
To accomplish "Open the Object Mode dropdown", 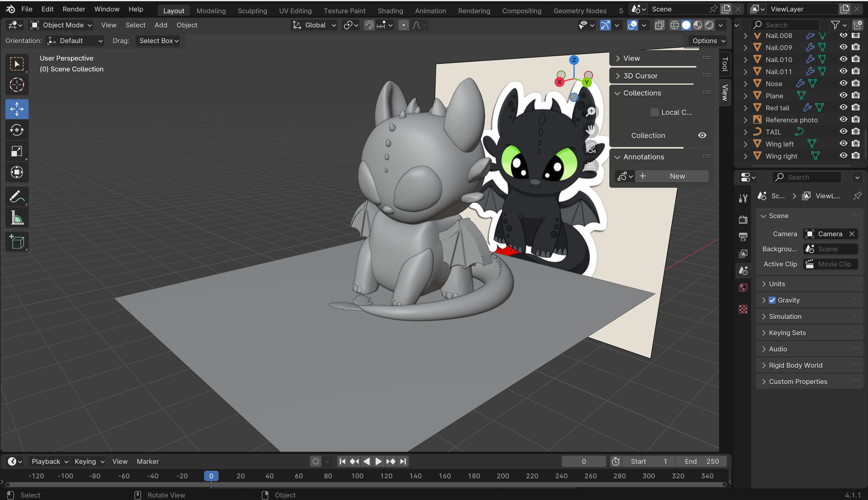I will pyautogui.click(x=60, y=25).
